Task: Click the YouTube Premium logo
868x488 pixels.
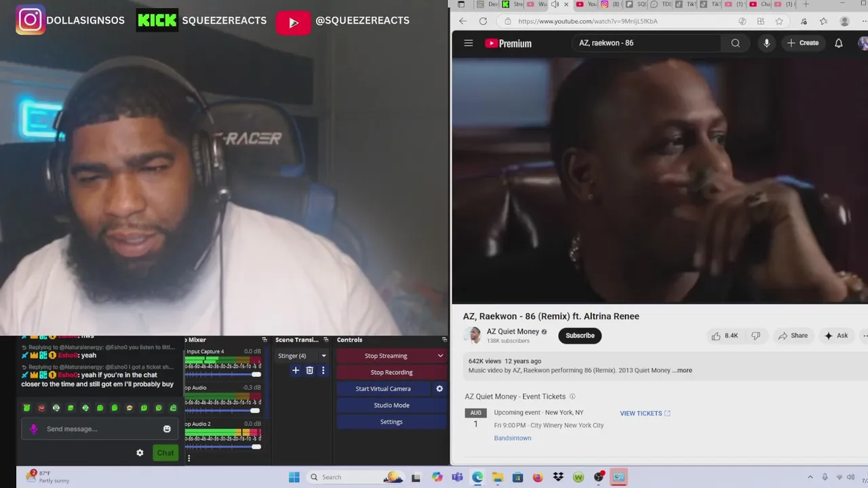Action: 508,43
